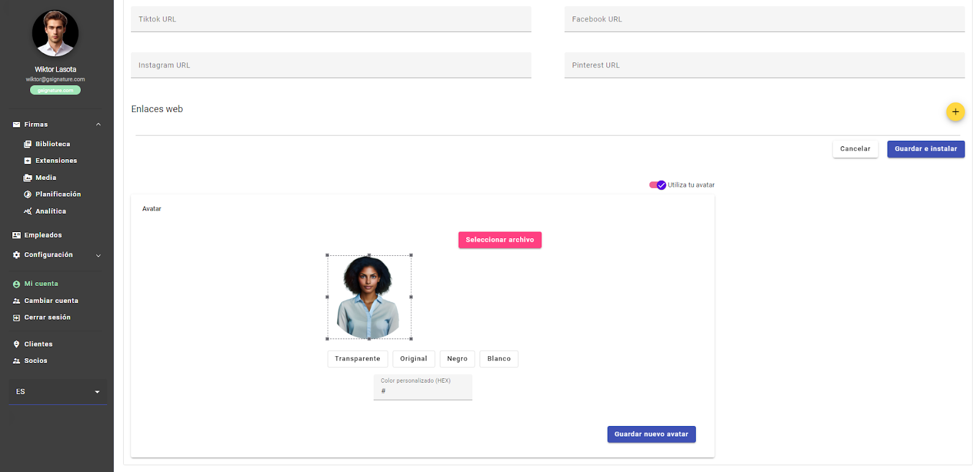Screen dimensions: 980x472
Task: Open Biblioteca in the sidebar
Action: [x=53, y=144]
